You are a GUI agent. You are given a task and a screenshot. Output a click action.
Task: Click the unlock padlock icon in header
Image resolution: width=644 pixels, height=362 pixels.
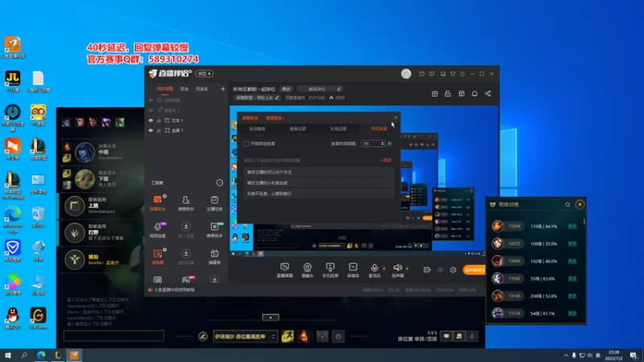448,93
